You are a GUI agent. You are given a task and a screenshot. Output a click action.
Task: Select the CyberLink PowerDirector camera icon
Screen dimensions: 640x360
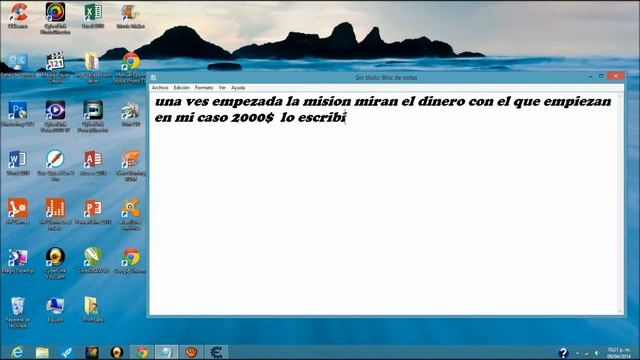click(x=93, y=116)
